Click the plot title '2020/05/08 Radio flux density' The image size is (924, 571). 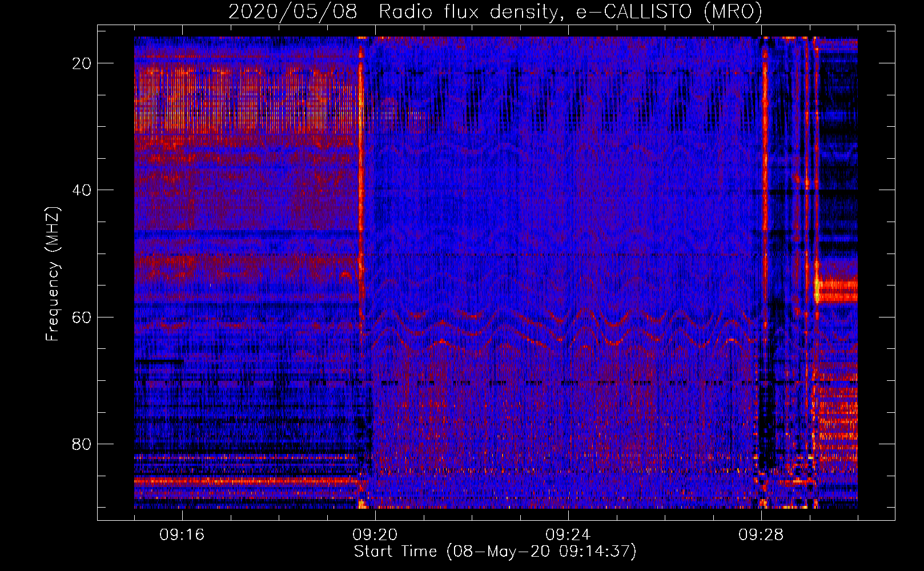[495, 11]
